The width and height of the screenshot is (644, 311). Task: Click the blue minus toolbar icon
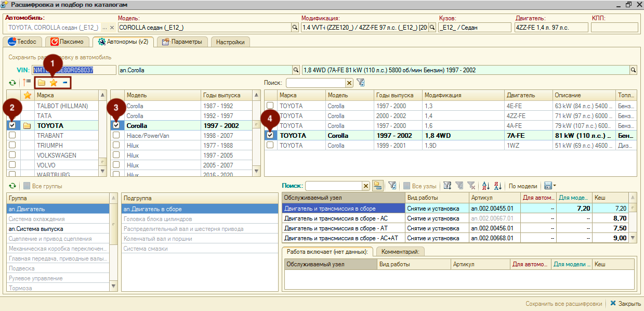click(x=65, y=83)
